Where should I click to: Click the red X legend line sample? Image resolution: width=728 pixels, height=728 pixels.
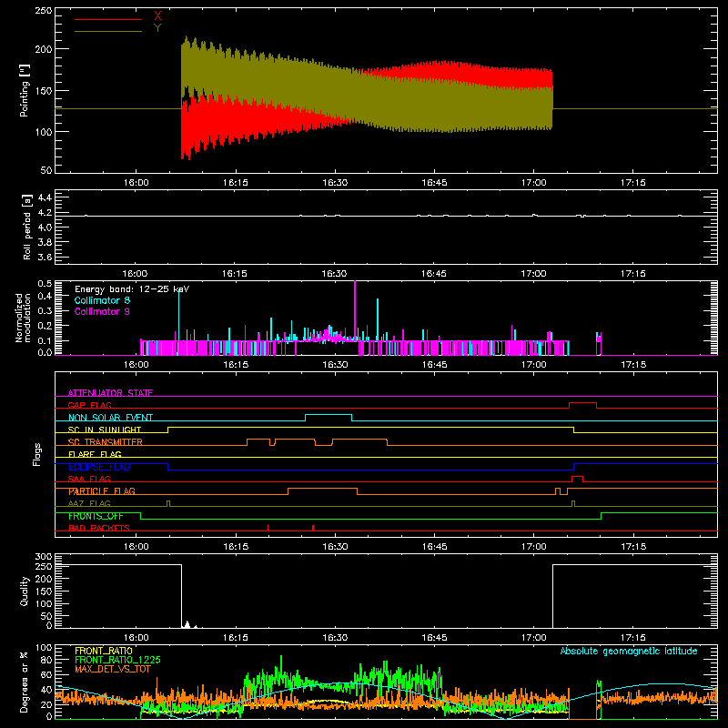coord(108,19)
